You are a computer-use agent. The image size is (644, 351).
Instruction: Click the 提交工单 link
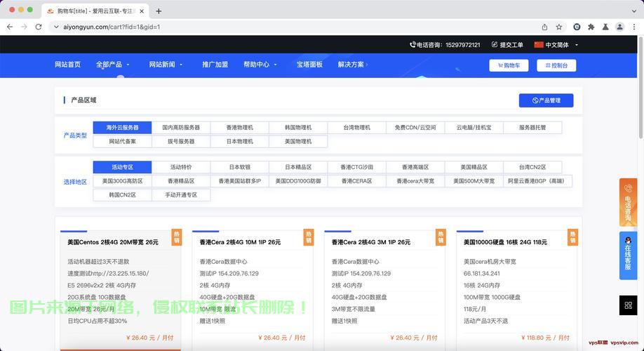click(507, 45)
